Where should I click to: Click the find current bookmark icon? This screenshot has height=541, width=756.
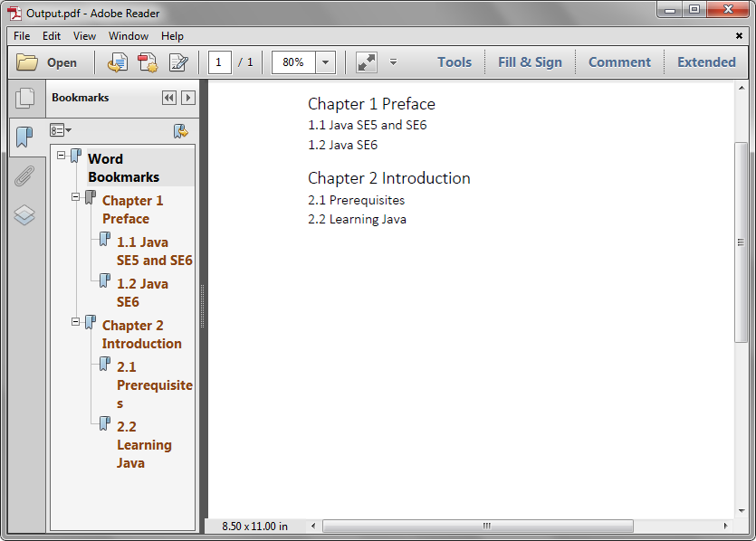tap(180, 131)
